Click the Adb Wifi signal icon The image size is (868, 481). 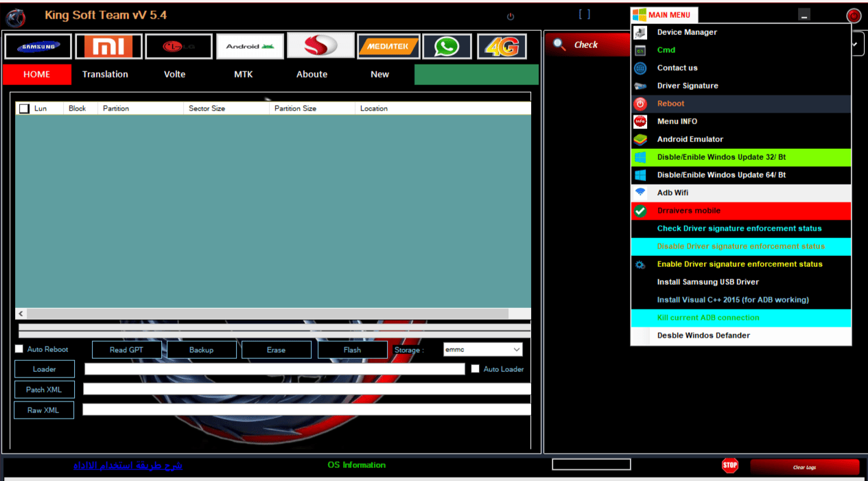pyautogui.click(x=640, y=193)
